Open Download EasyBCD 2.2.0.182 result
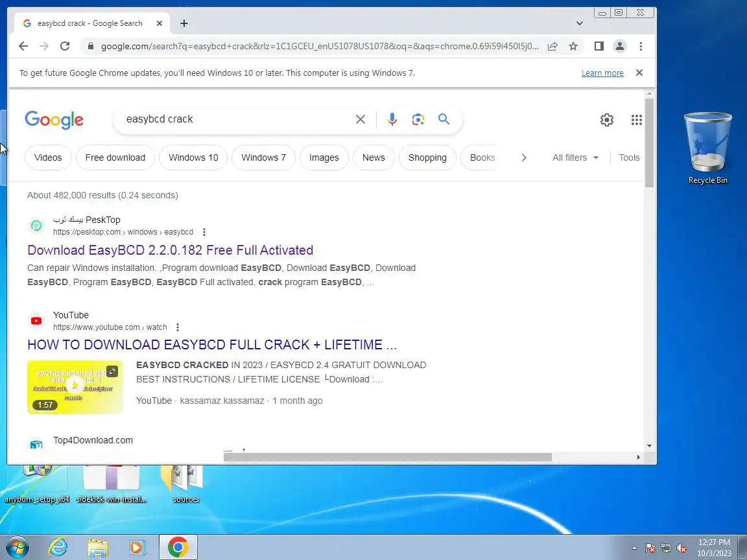 click(x=170, y=250)
